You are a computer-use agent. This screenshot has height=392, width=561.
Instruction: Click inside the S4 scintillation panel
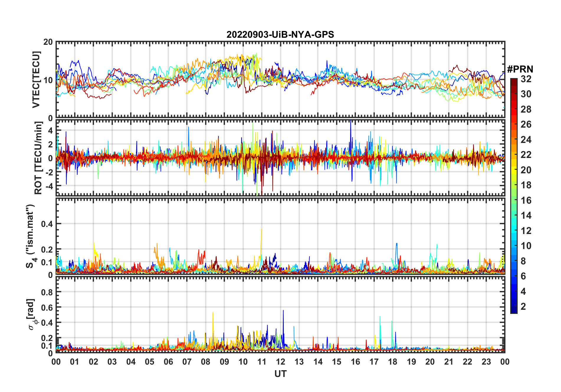[280, 236]
